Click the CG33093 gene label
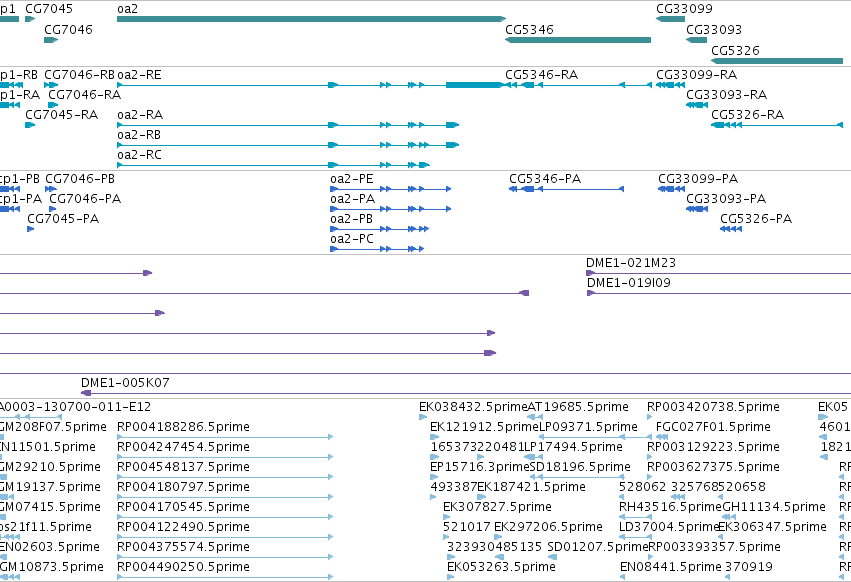This screenshot has height=582, width=851. (x=714, y=29)
